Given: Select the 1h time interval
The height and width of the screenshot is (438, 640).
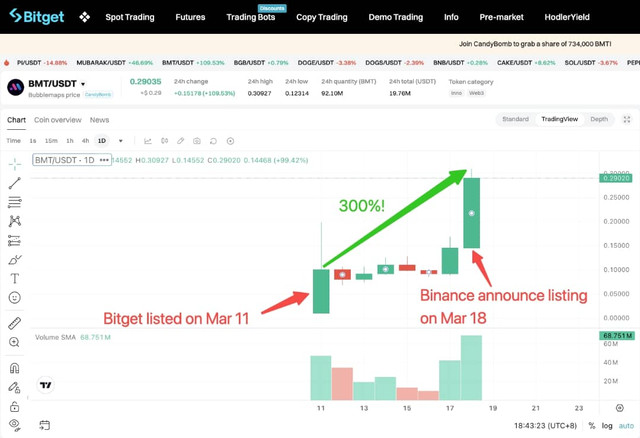Looking at the screenshot, I should (x=70, y=141).
